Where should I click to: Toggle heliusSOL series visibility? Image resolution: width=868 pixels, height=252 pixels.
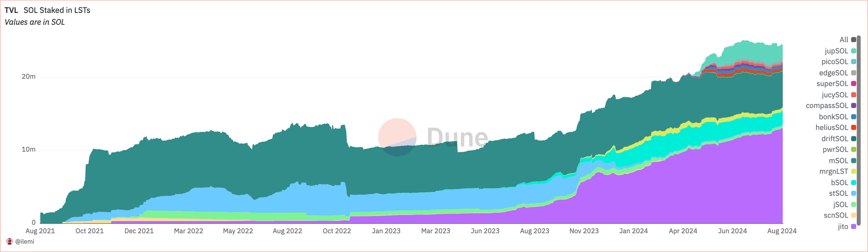pyautogui.click(x=836, y=127)
